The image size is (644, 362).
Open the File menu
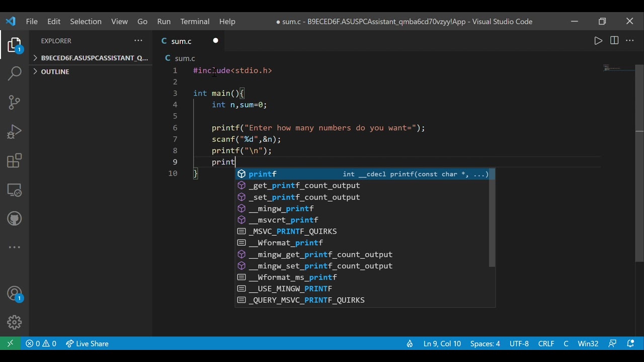(x=32, y=22)
